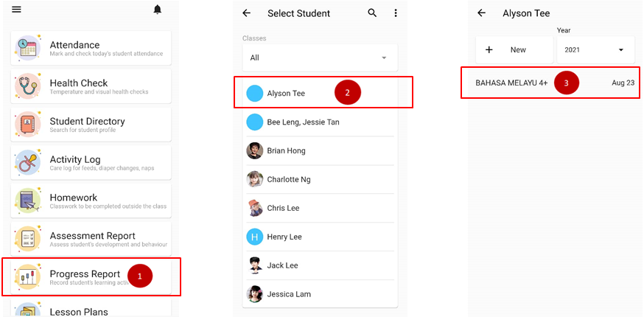Click the Attendance calendar icon
The image size is (644, 317).
point(27,48)
